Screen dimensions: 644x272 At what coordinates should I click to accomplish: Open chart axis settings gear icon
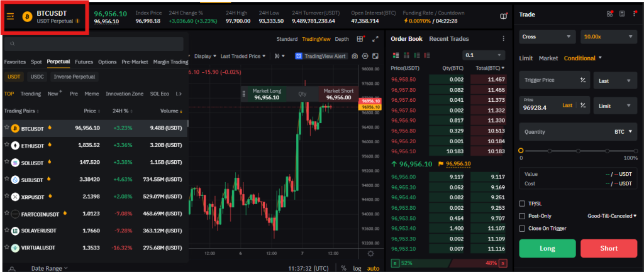[x=371, y=254]
